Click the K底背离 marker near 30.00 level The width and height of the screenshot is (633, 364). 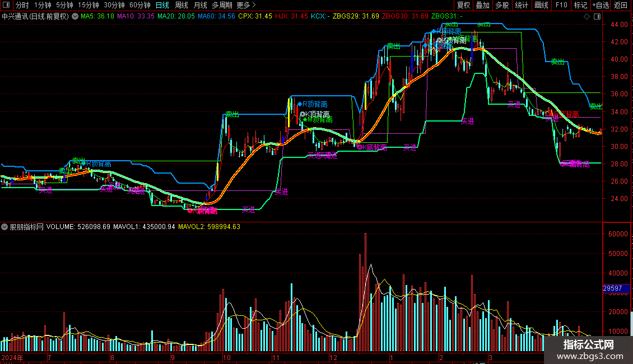372,147
